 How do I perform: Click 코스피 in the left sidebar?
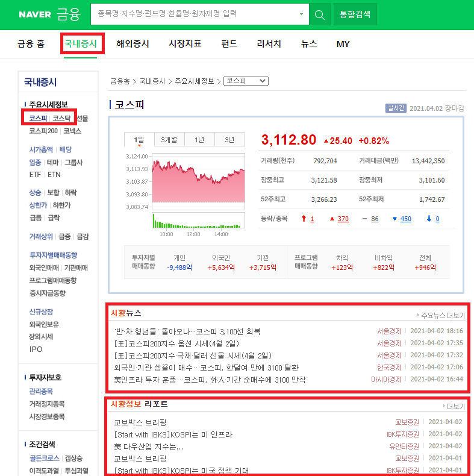point(38,118)
